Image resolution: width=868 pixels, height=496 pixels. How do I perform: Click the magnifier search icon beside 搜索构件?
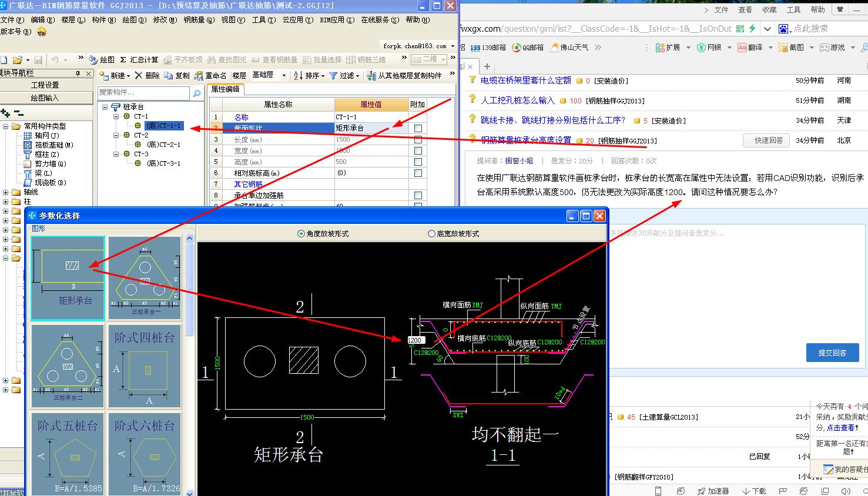point(197,93)
